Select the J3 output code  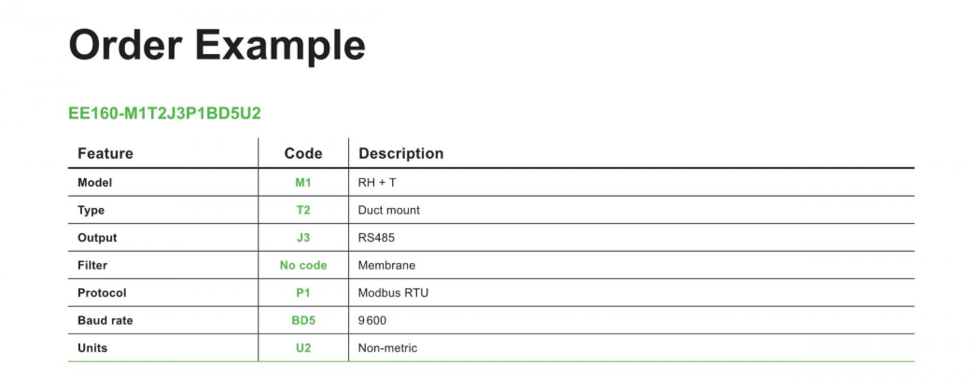(x=303, y=238)
